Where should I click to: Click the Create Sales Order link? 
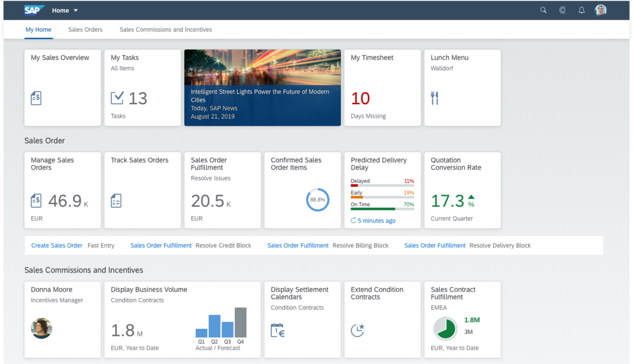tap(57, 246)
